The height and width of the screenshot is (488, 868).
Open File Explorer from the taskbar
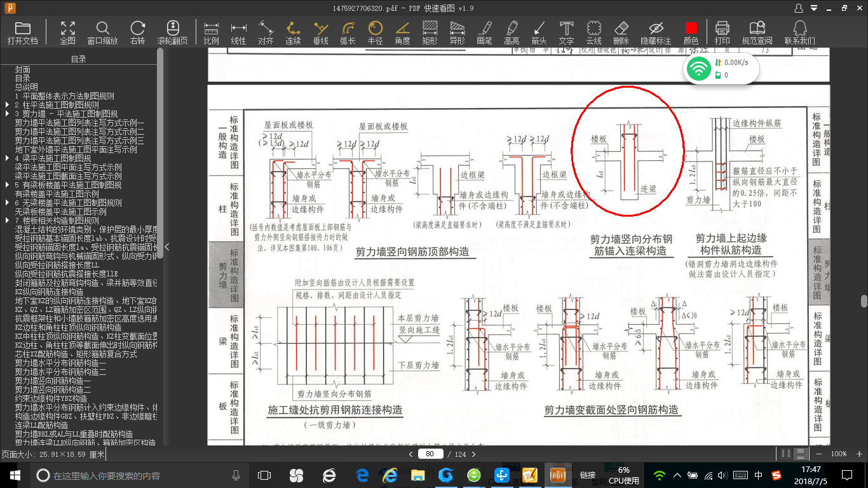point(417,475)
